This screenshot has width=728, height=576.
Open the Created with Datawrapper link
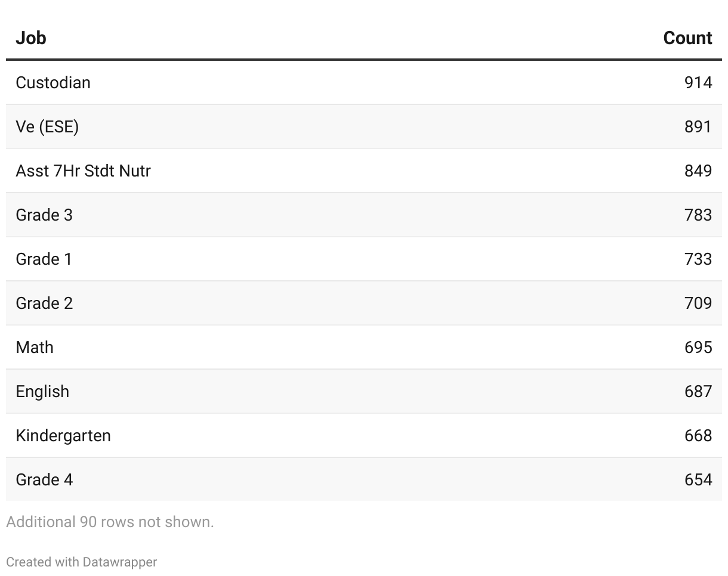tap(82, 562)
